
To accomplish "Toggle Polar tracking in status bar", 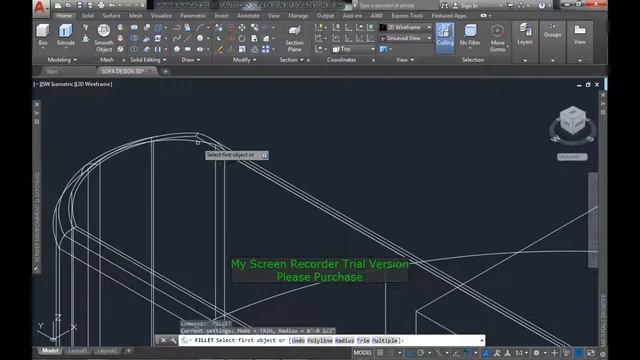I will coord(420,353).
